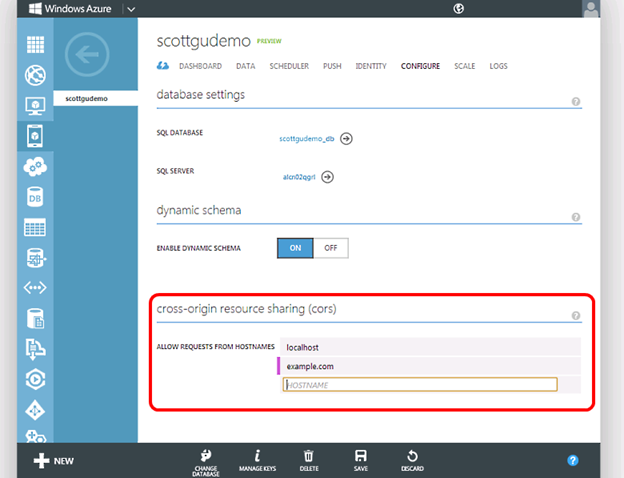Open the Storage table icon in sidebar

pyautogui.click(x=35, y=227)
